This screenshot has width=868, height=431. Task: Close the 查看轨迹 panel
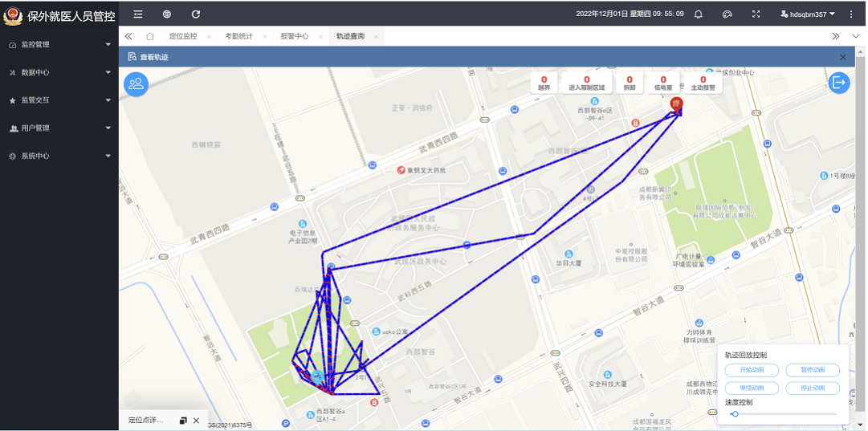pyautogui.click(x=842, y=57)
